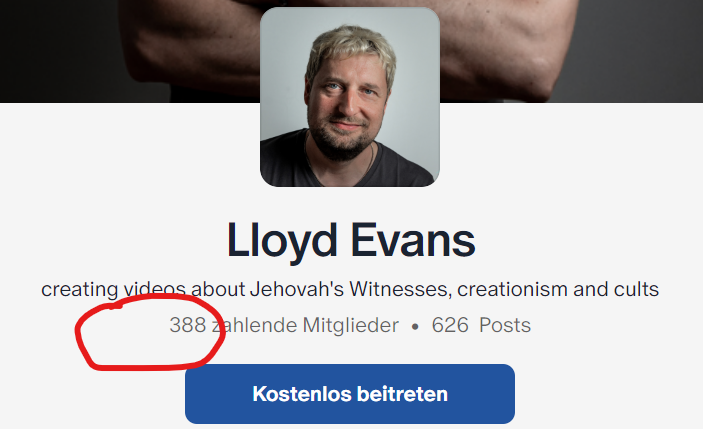Open the square profile photo thumbnail
The width and height of the screenshot is (703, 429).
tap(350, 97)
